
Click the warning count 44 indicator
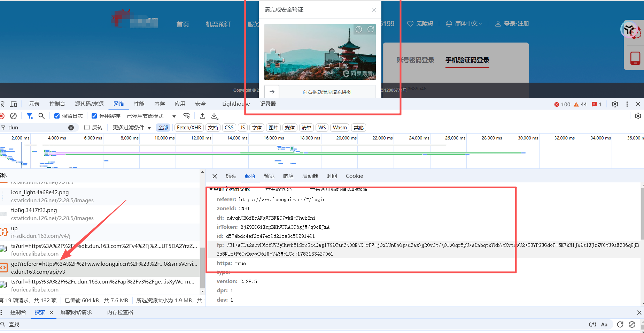[580, 104]
